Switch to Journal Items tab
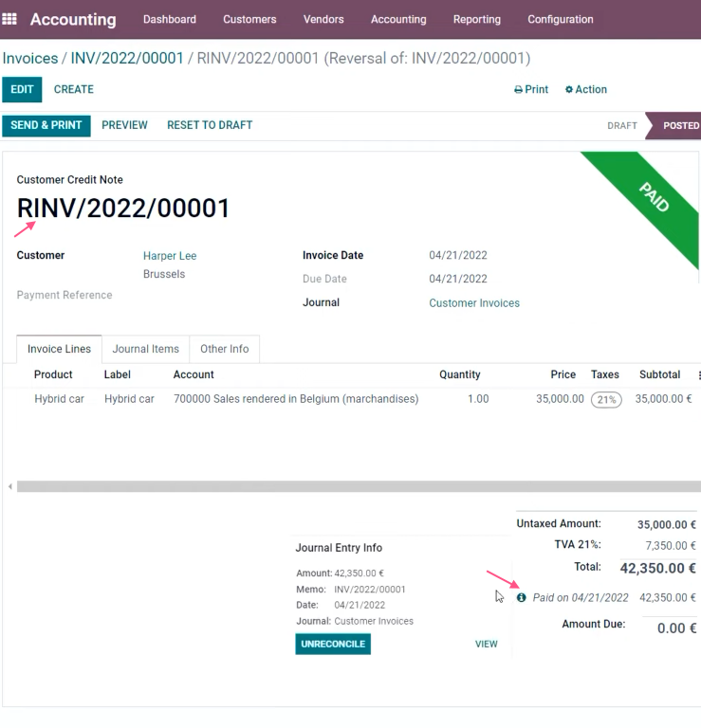Image resolution: width=701 pixels, height=728 pixels. coord(145,349)
